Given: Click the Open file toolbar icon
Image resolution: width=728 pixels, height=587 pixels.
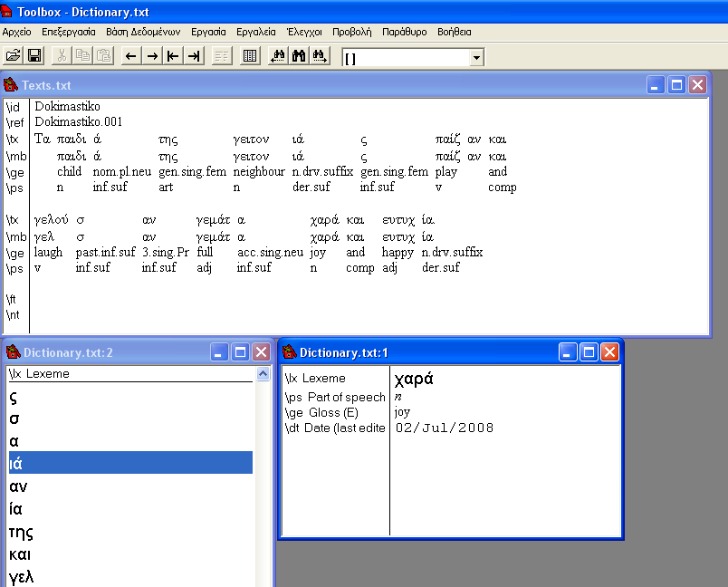Looking at the screenshot, I should click(x=13, y=56).
